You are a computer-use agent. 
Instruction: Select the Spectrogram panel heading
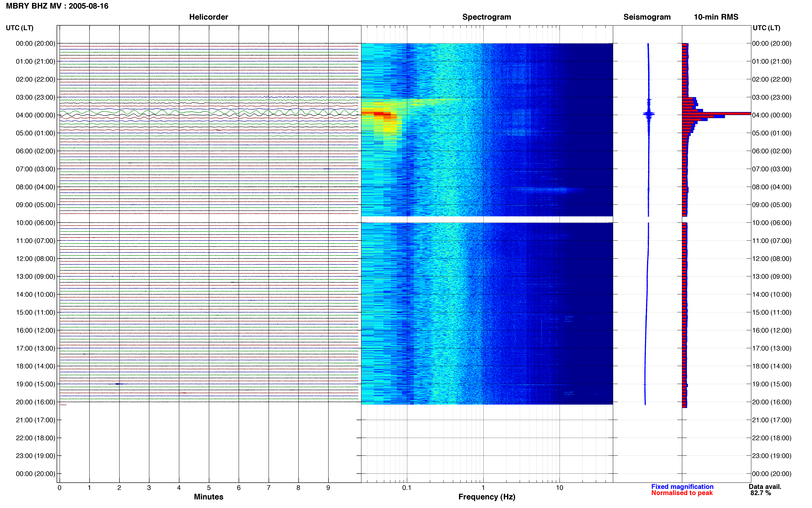pos(487,17)
